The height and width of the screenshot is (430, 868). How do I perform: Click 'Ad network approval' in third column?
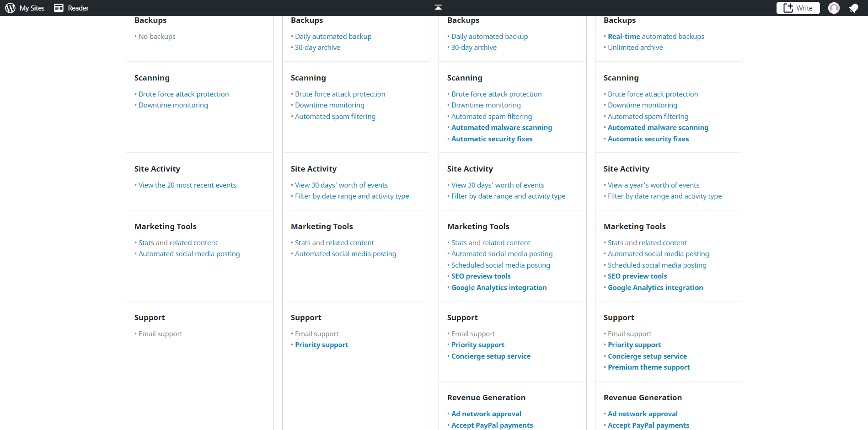coord(486,414)
